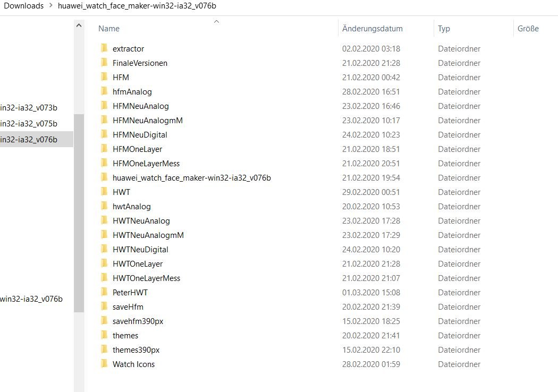
Task: Click Dateiordner type in the themes row
Action: [459, 336]
